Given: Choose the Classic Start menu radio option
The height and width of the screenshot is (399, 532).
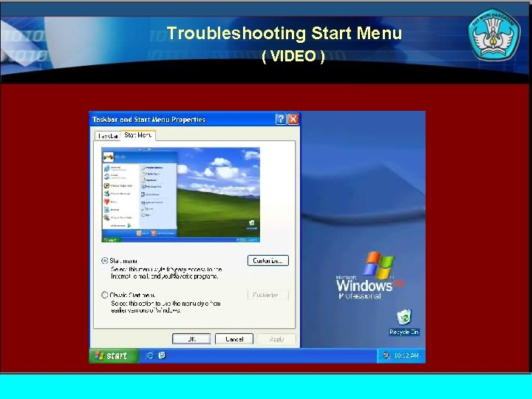Looking at the screenshot, I should pyautogui.click(x=104, y=295).
